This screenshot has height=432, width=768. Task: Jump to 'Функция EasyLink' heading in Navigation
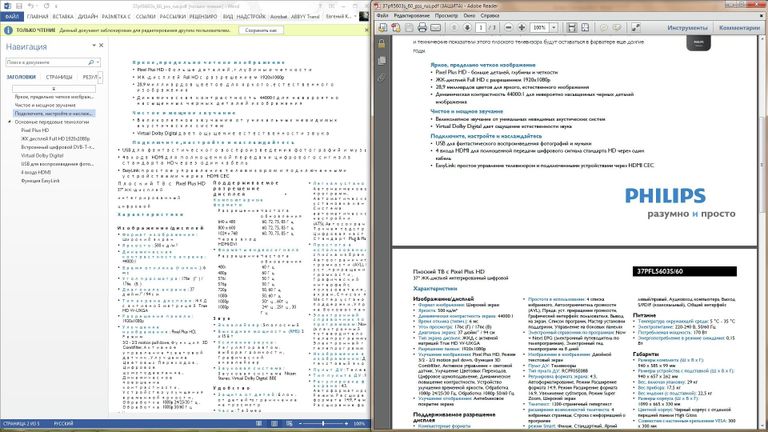click(x=40, y=181)
